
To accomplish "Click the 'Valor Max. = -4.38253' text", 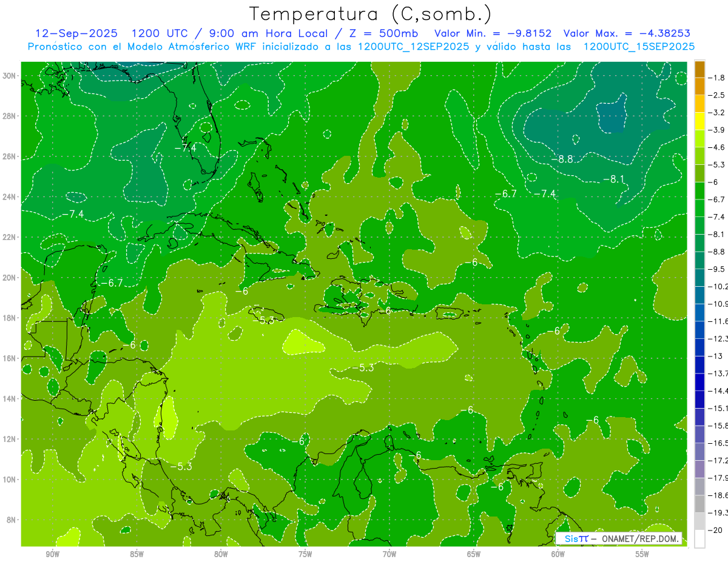I will (627, 33).
